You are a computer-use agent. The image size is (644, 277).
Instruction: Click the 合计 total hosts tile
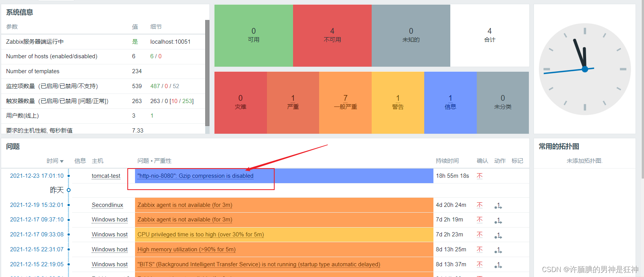click(x=489, y=36)
